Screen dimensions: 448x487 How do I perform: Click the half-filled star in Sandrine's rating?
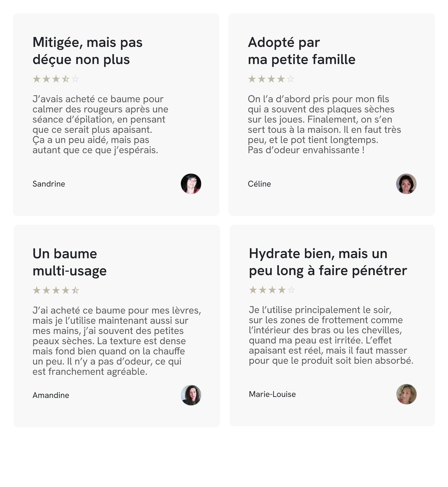[66, 79]
